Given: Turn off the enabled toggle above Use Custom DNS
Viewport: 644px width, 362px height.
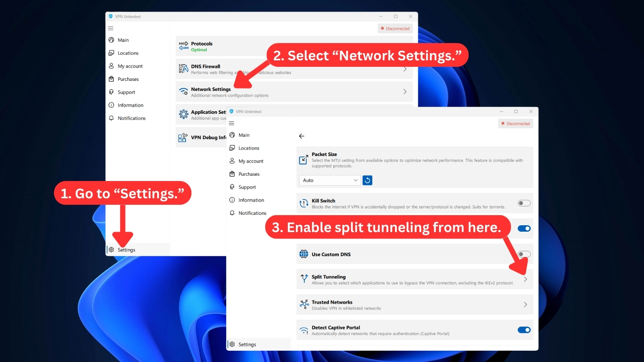Looking at the screenshot, I should (524, 228).
